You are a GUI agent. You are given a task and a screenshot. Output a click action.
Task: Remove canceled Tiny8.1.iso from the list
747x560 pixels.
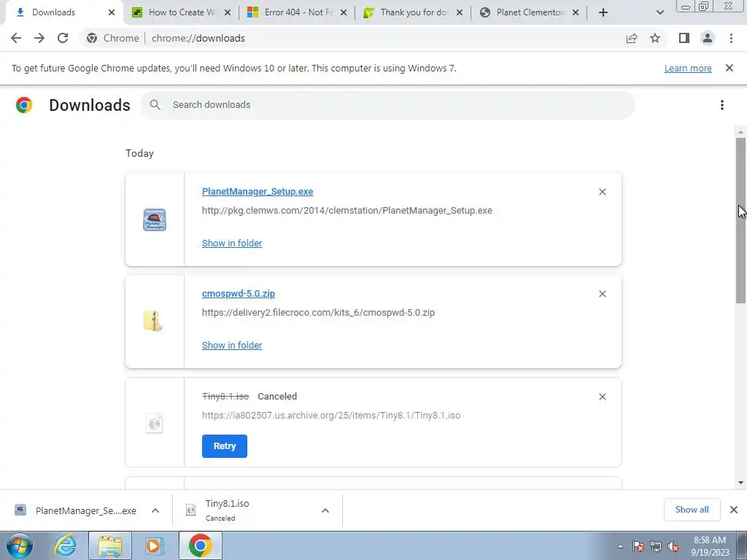[603, 397]
